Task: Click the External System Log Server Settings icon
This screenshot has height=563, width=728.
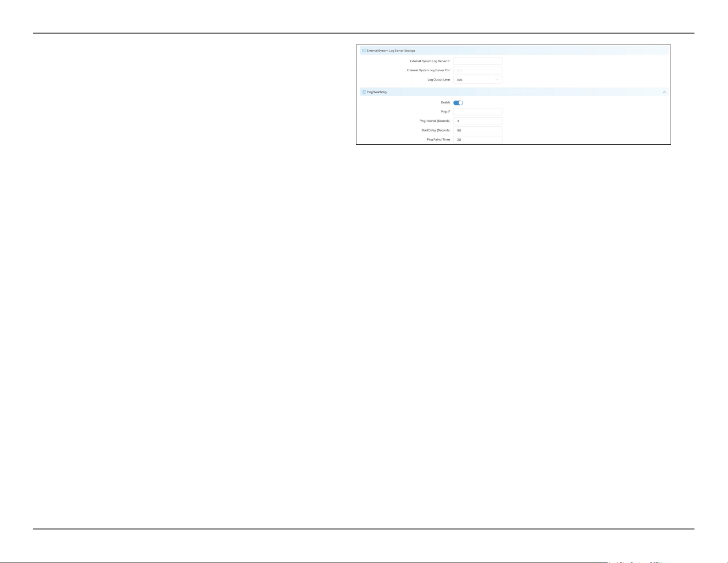Action: (x=364, y=51)
